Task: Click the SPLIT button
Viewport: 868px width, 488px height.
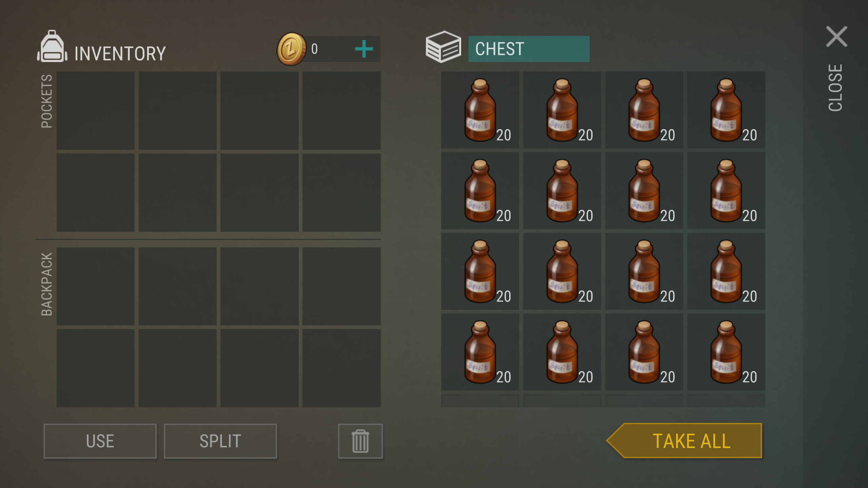Action: [x=220, y=441]
